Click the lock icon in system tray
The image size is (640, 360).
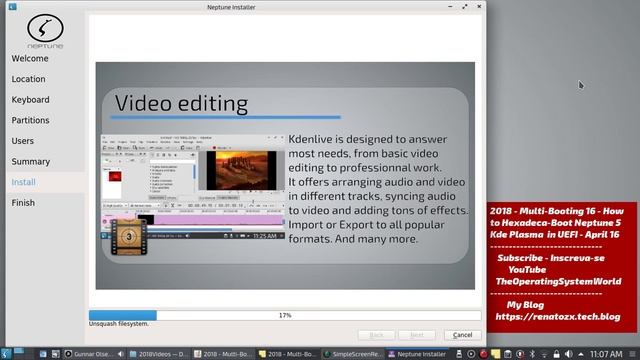click(556, 354)
